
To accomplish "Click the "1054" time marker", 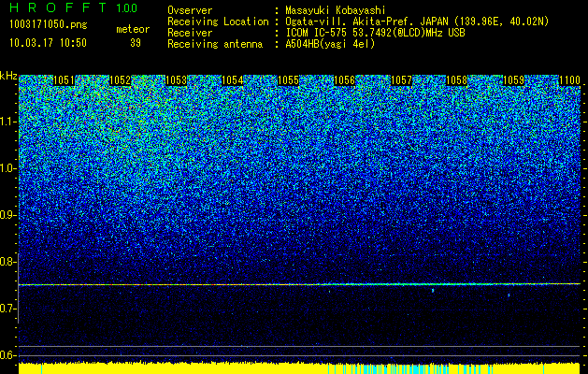I will [x=233, y=80].
